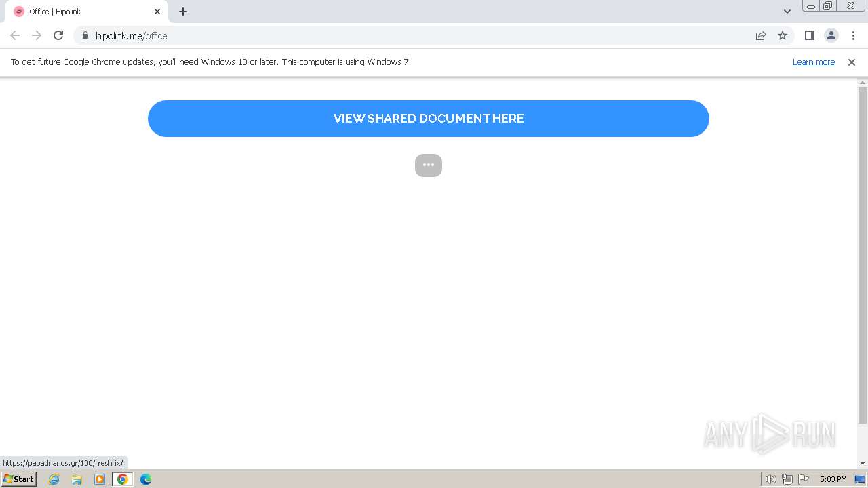Open the network tray icon
This screenshot has height=488, width=868.
pos(787,479)
